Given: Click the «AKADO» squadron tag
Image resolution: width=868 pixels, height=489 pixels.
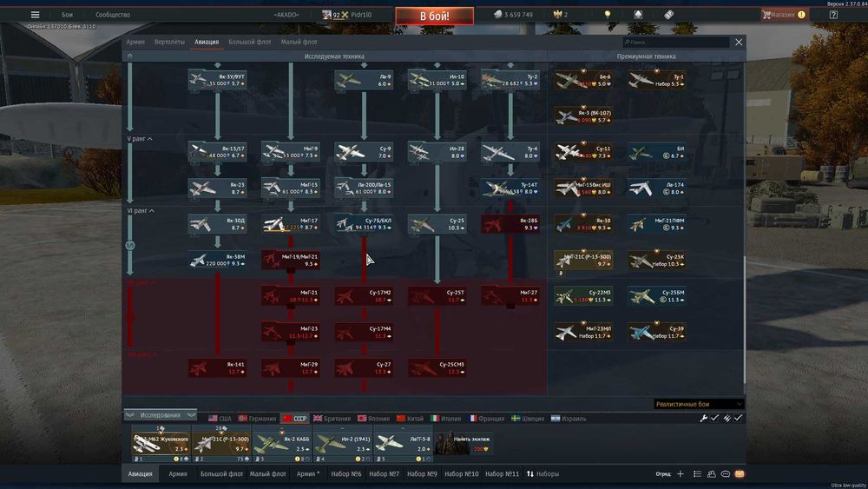Looking at the screenshot, I should point(286,15).
